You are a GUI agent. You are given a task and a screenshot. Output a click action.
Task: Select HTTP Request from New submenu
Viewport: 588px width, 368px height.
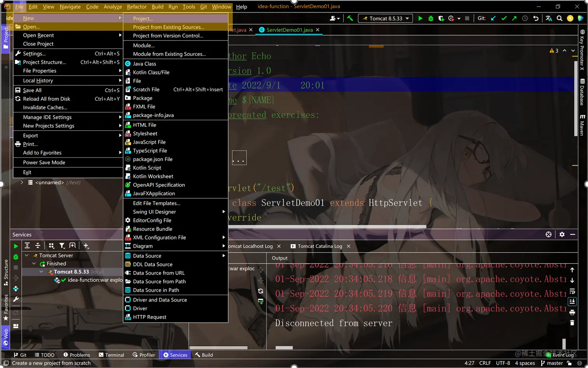pos(175,317)
